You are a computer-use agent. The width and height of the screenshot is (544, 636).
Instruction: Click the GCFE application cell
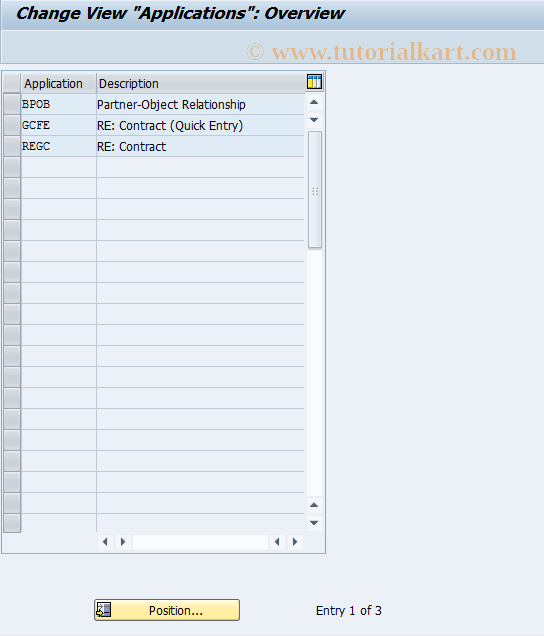(58, 125)
